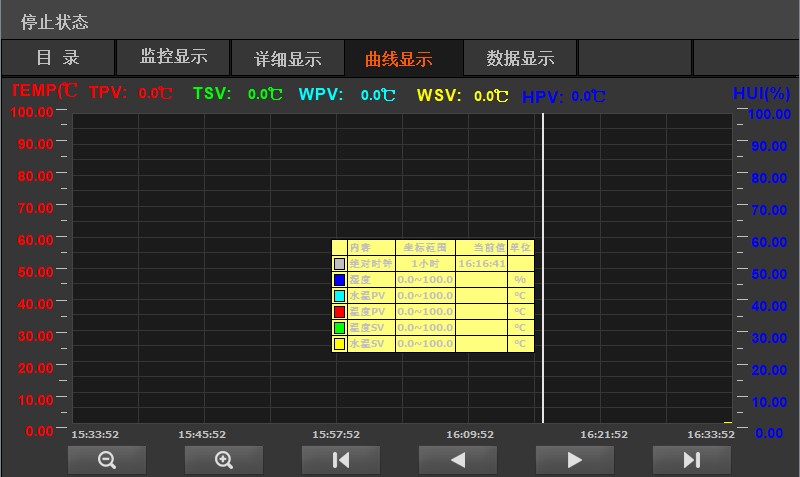Click the blue HPV humidity readout

[x=564, y=97]
